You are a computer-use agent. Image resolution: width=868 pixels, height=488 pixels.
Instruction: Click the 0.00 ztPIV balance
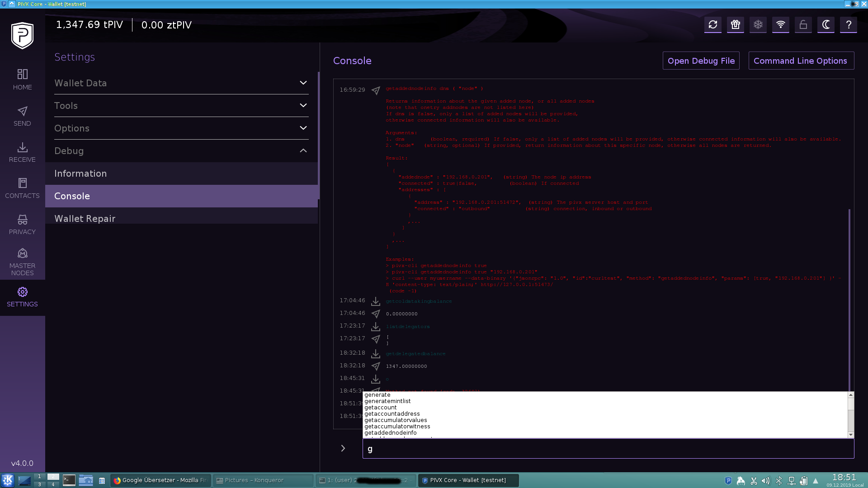(166, 25)
